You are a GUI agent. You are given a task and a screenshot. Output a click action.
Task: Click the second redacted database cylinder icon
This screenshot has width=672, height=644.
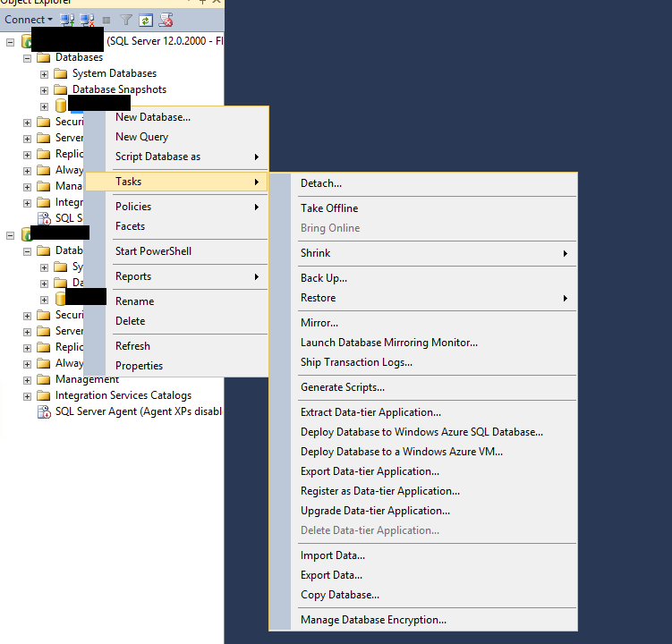point(61,299)
